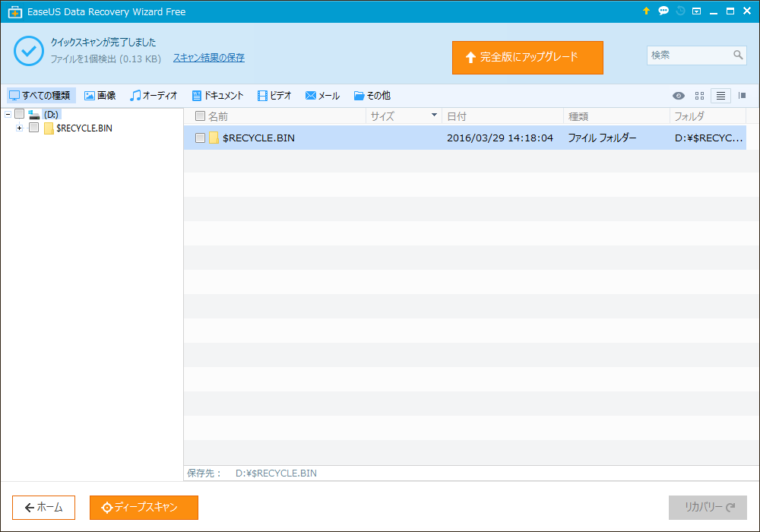760x532 pixels.
Task: Click the $RECYCLE.BIN folder icon in the file list
Action: point(214,138)
